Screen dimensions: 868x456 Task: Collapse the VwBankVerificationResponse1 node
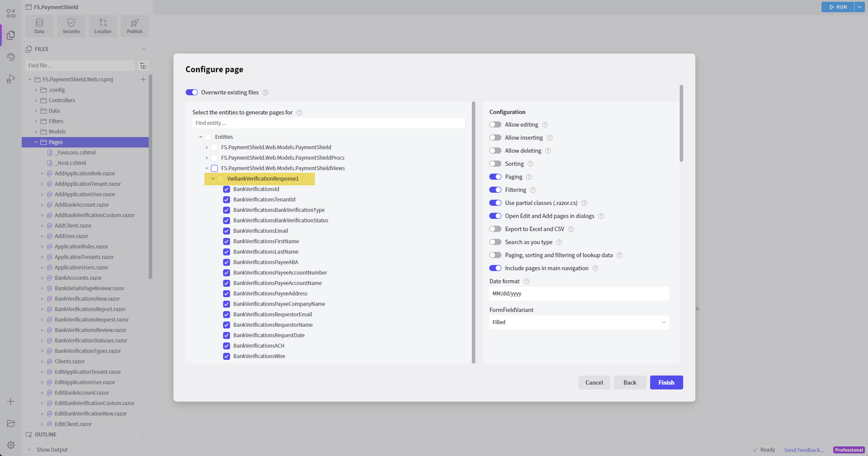pos(213,179)
